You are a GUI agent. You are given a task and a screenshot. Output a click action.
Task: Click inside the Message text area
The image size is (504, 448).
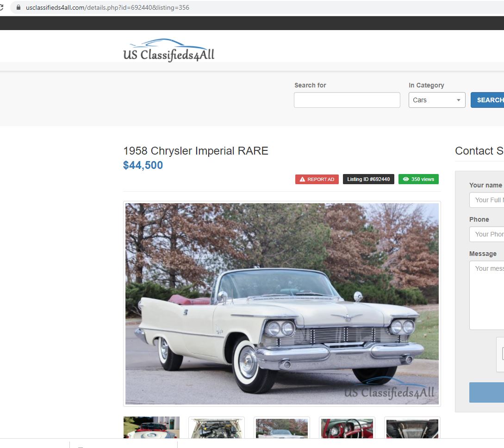click(x=487, y=295)
